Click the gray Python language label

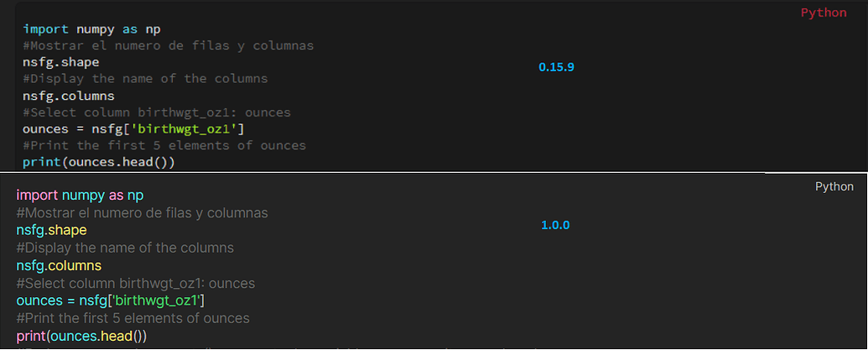tap(834, 186)
